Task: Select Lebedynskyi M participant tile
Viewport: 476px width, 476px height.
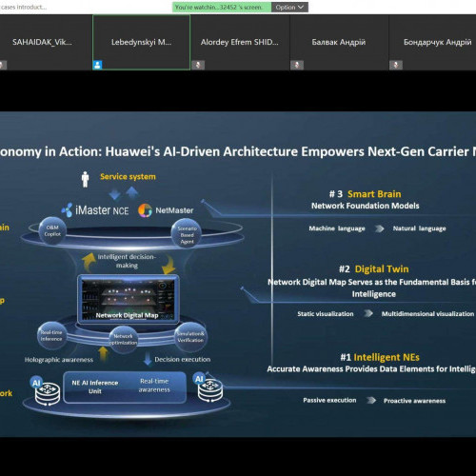Action: pyautogui.click(x=141, y=42)
